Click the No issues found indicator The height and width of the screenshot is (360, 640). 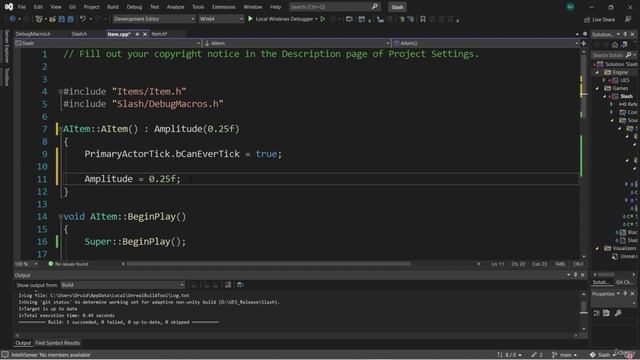[x=68, y=264]
